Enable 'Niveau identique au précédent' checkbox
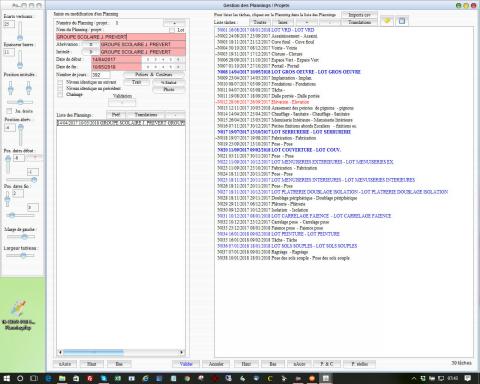Image resolution: width=480 pixels, height=384 pixels. [60, 88]
